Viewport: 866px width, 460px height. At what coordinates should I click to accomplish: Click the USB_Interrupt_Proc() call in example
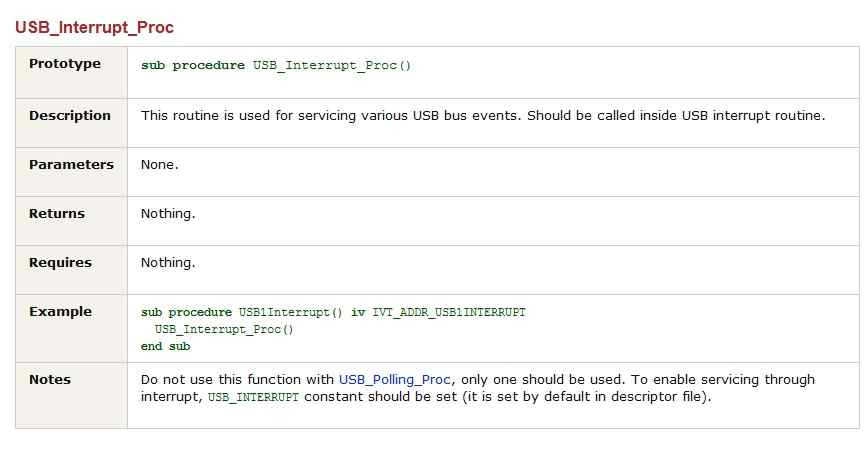(224, 329)
